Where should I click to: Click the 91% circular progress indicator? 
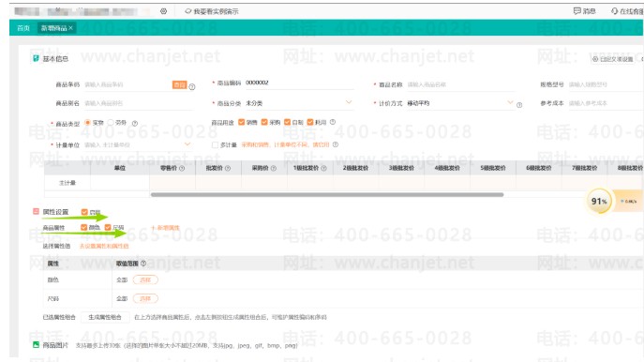pos(599,202)
